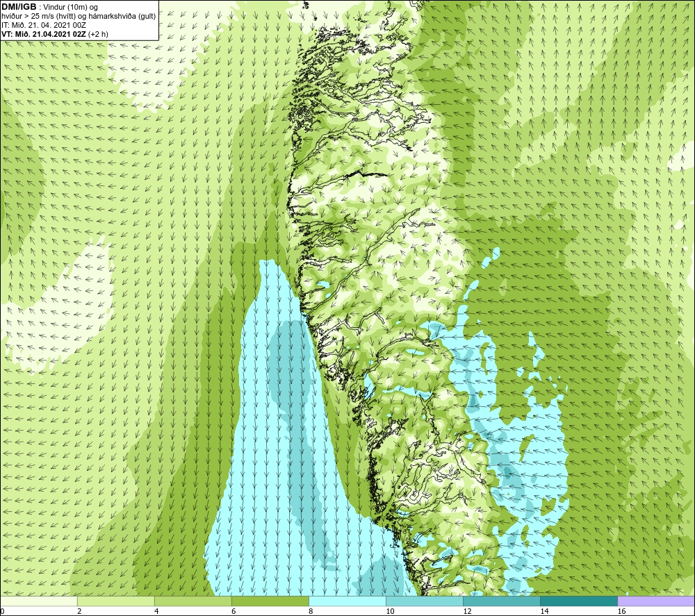Click the 'DMI/IGB' title text
The height and width of the screenshot is (616, 695).
(19, 7)
